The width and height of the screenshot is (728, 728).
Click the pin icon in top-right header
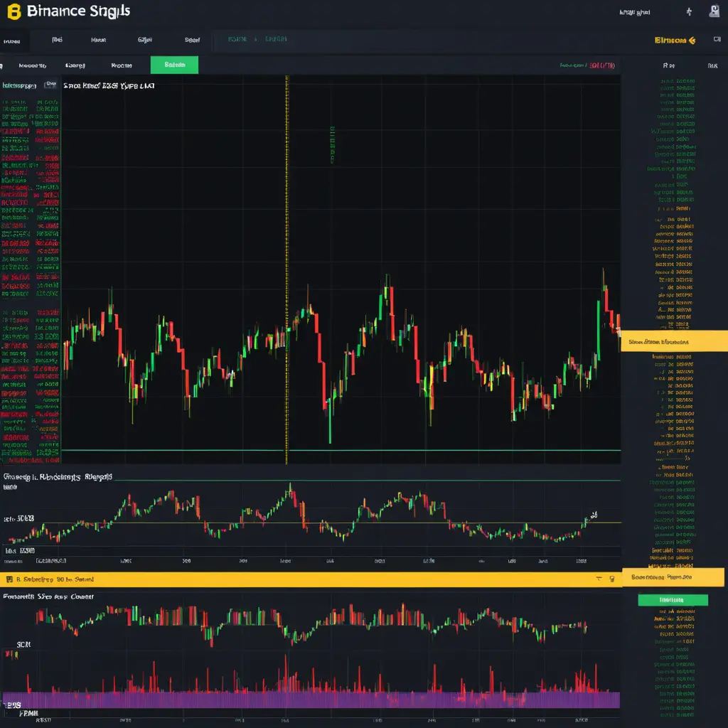click(688, 12)
